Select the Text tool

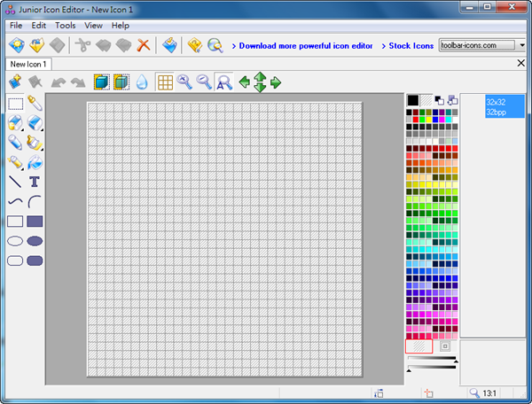pyautogui.click(x=35, y=182)
